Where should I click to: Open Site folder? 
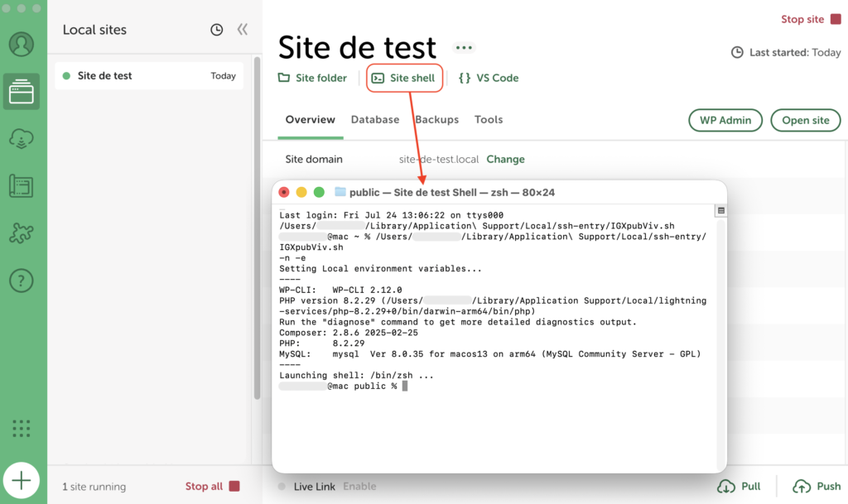tap(312, 78)
